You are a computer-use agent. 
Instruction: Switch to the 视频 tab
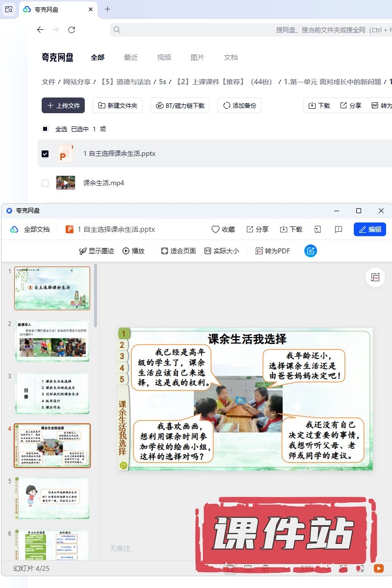point(164,57)
